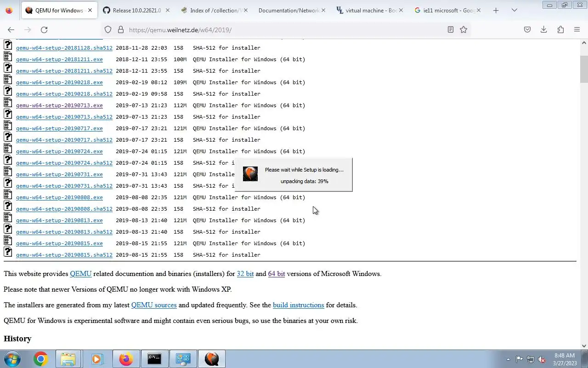Viewport: 588px width, 368px height.
Task: Download qemu-w64-setup-20190813.exe
Action: coord(59,220)
